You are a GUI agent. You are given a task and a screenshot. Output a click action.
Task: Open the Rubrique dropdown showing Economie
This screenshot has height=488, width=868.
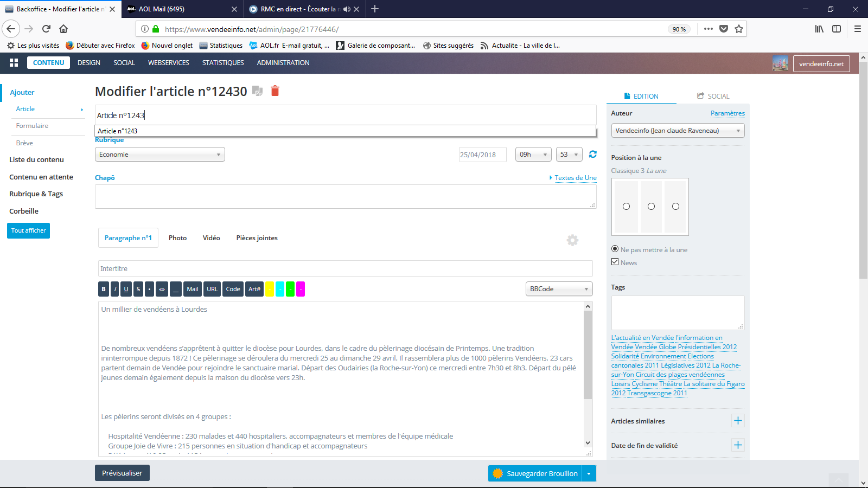pos(159,155)
